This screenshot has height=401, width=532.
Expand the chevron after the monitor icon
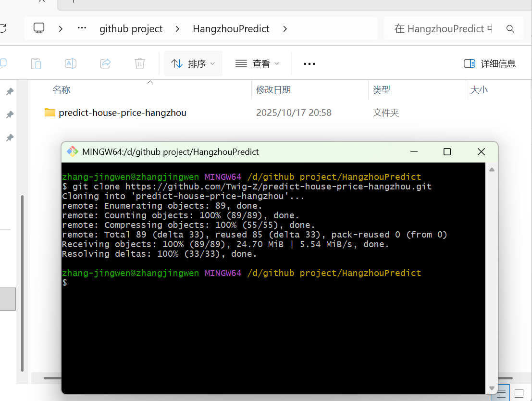tap(61, 29)
